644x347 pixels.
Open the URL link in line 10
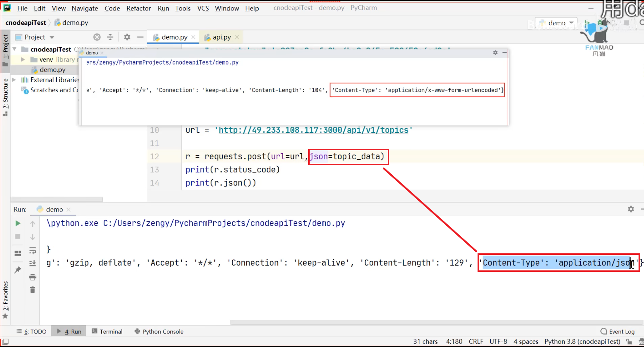click(313, 130)
